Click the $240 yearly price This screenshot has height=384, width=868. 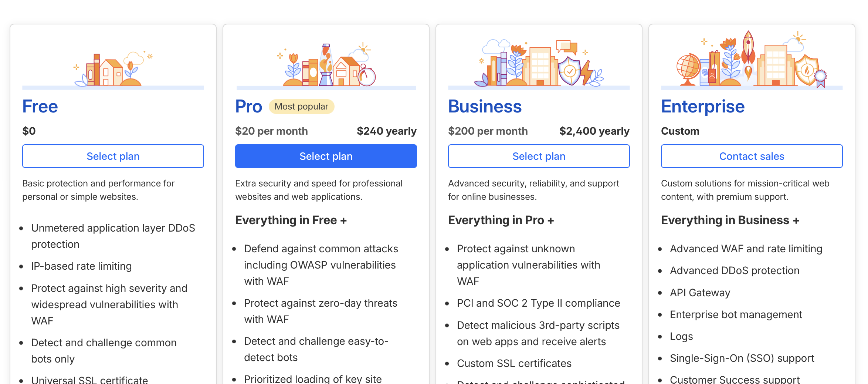[386, 131]
